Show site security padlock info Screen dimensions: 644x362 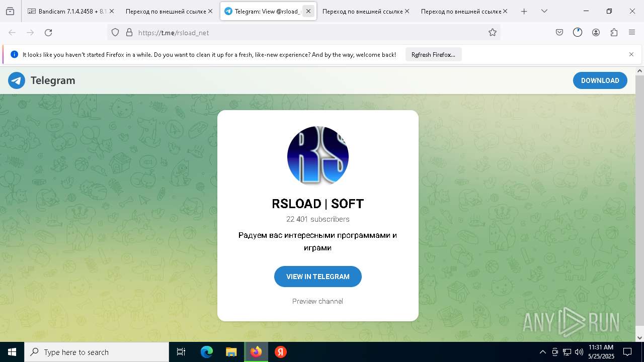[129, 32]
